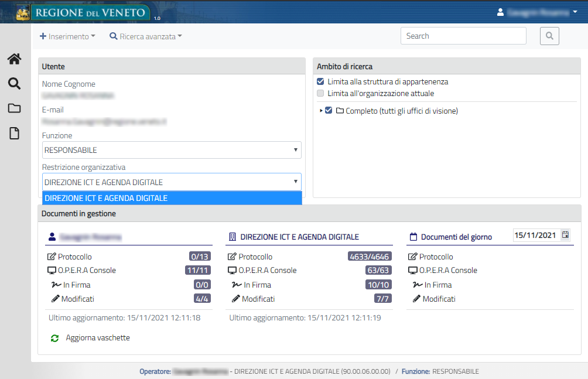Click the user profile icon in the header
588x379 pixels.
pyautogui.click(x=500, y=12)
